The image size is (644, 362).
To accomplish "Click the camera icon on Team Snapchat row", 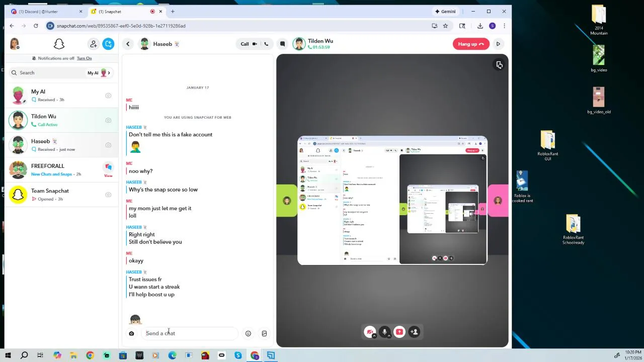I will click(x=108, y=195).
